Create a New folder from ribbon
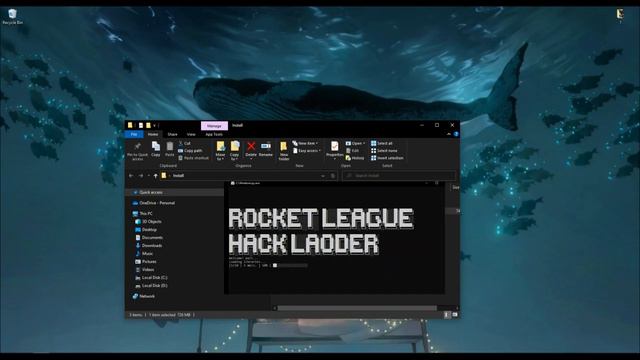640x360 pixels. (284, 151)
